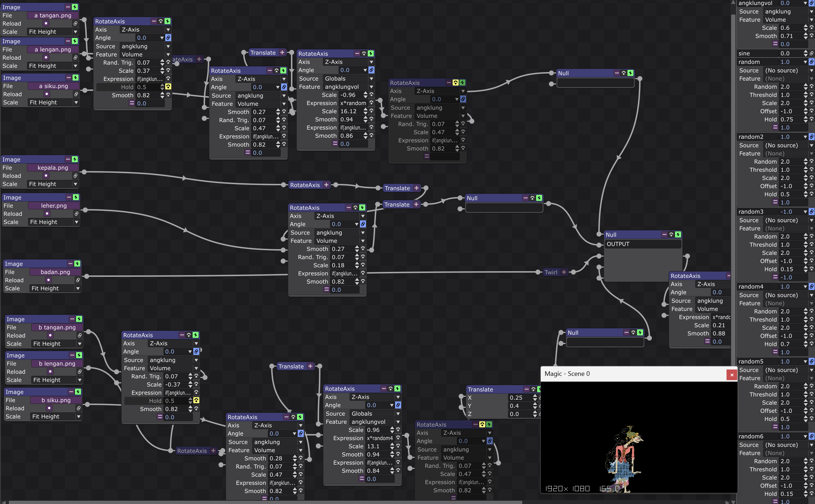Collapse the OUTPUT Null node
Screen dimensions: 815x504
(x=664, y=235)
